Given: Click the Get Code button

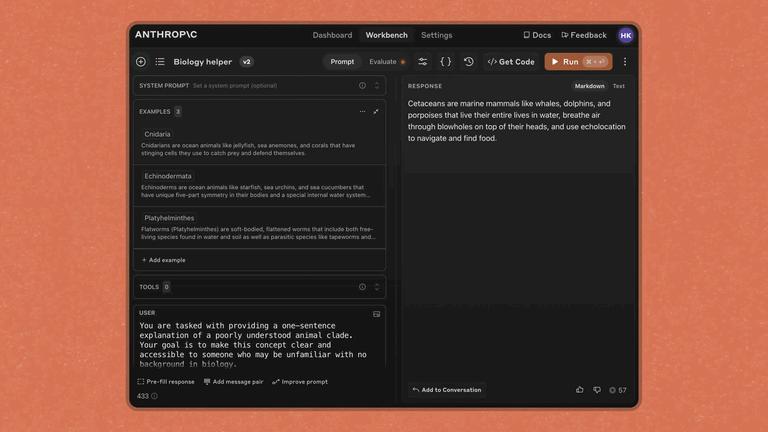Looking at the screenshot, I should click(511, 62).
